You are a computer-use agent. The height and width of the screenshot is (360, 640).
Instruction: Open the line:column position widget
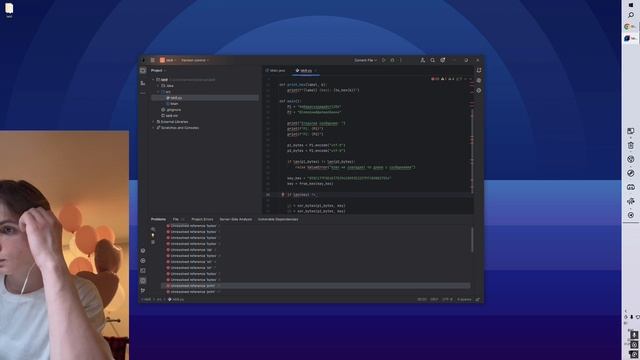(x=422, y=300)
